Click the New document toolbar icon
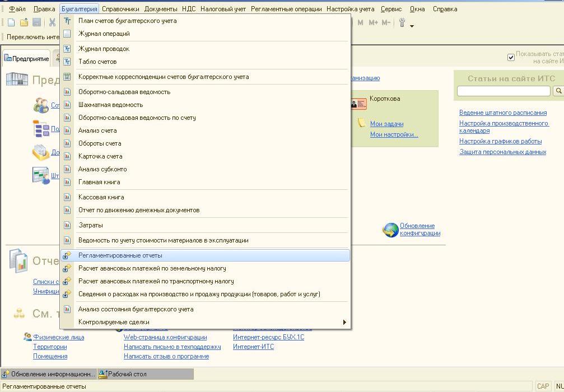Screen dimensions: 564x392 click(x=11, y=23)
